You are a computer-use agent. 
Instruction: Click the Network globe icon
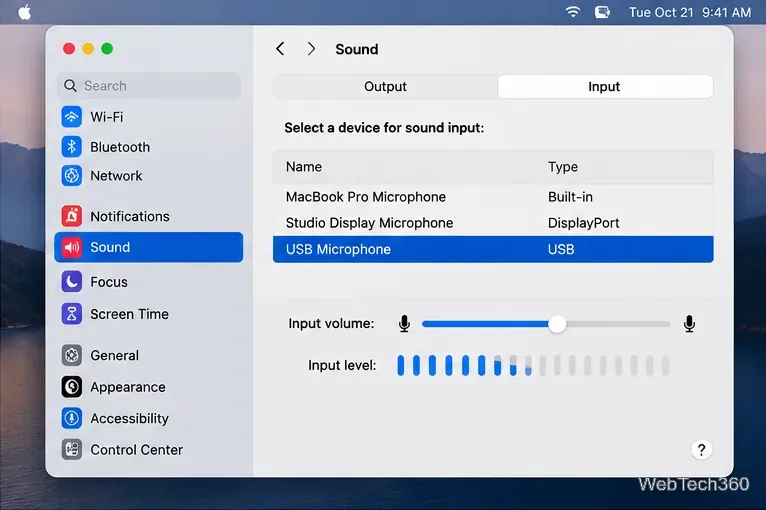[72, 176]
